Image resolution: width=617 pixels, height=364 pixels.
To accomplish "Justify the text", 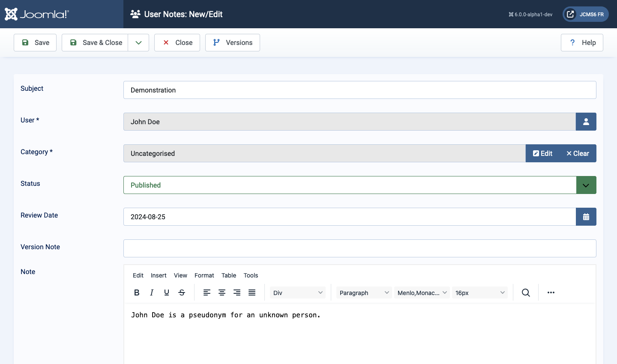I will point(252,292).
